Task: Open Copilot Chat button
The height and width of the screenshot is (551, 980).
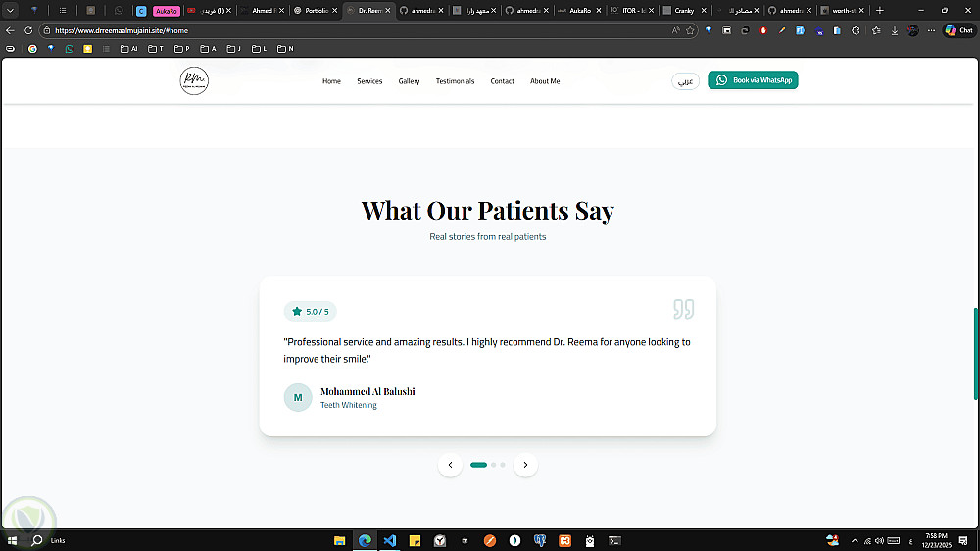Action: (959, 30)
